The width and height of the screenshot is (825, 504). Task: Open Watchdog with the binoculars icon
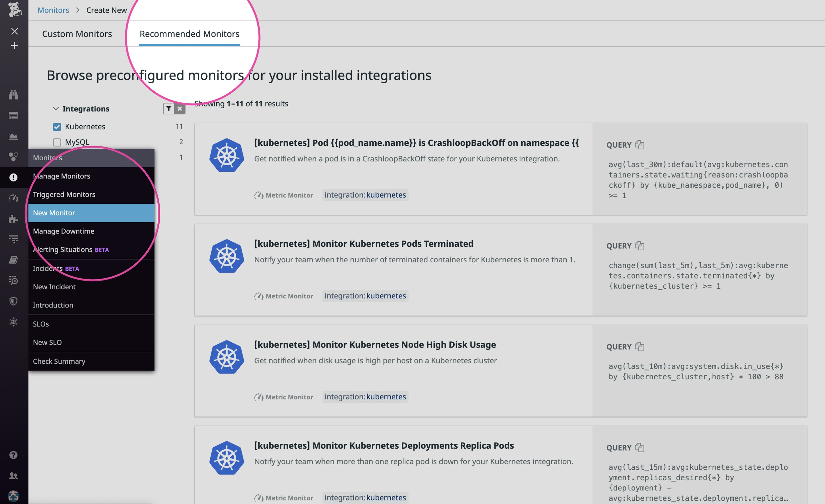[x=14, y=95]
